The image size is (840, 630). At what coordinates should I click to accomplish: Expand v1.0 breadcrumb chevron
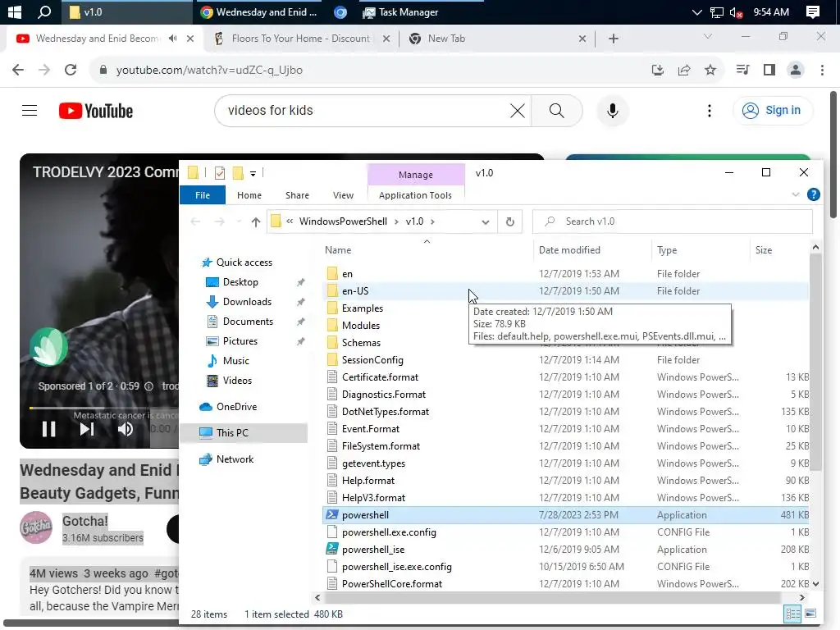tap(432, 221)
